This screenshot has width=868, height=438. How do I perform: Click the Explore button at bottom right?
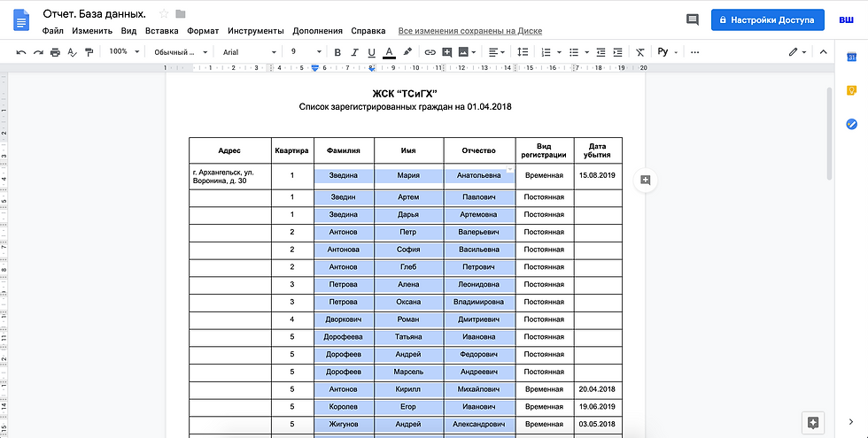[x=813, y=423]
